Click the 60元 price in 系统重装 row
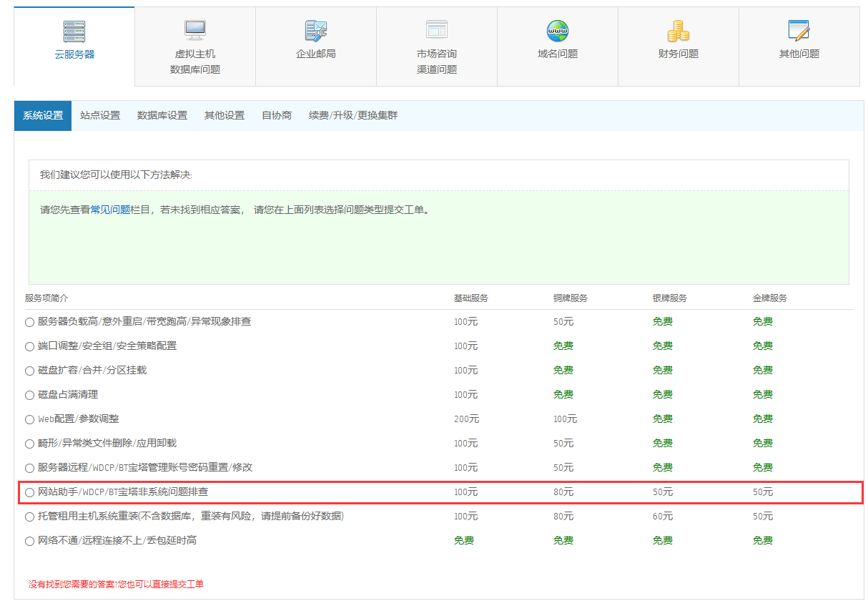 point(663,517)
